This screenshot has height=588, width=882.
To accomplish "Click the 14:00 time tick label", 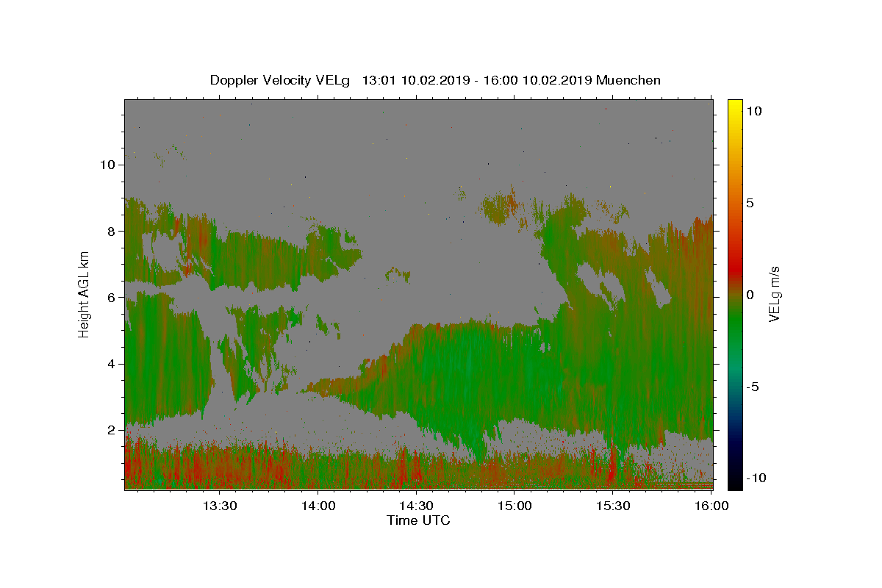I will (318, 506).
